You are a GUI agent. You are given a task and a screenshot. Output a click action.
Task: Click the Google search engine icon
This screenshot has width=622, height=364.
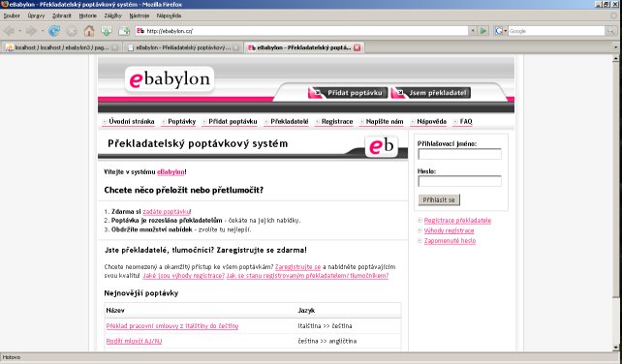coord(499,31)
